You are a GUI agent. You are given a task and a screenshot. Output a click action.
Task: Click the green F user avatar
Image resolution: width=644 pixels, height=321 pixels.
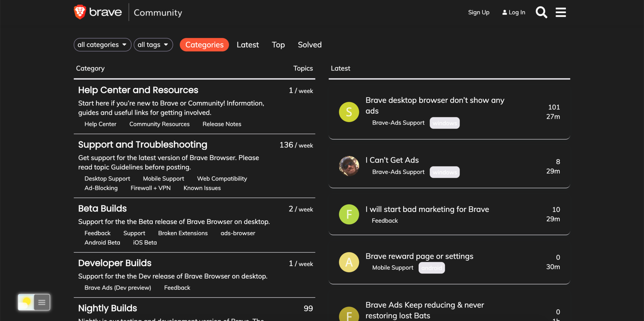349,214
